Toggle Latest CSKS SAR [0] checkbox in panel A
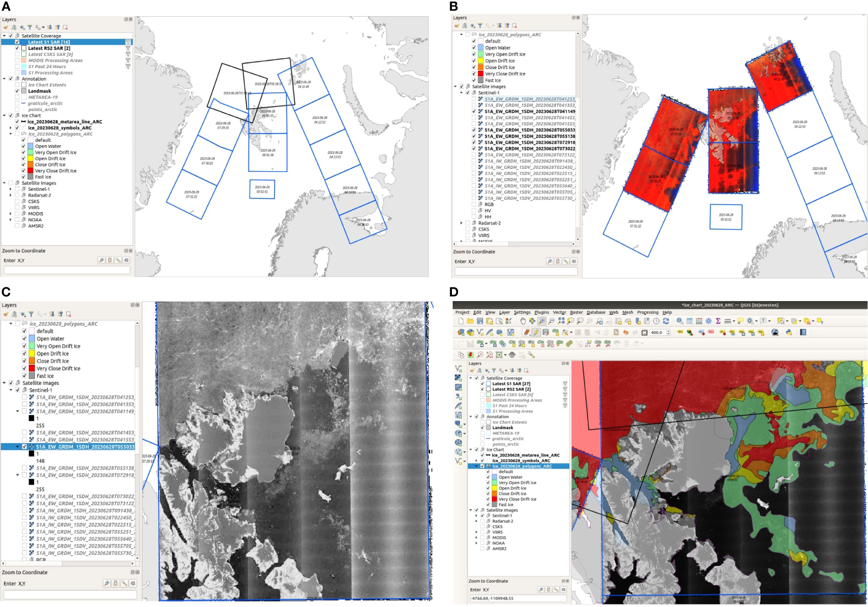This screenshot has width=868, height=607. coord(17,54)
